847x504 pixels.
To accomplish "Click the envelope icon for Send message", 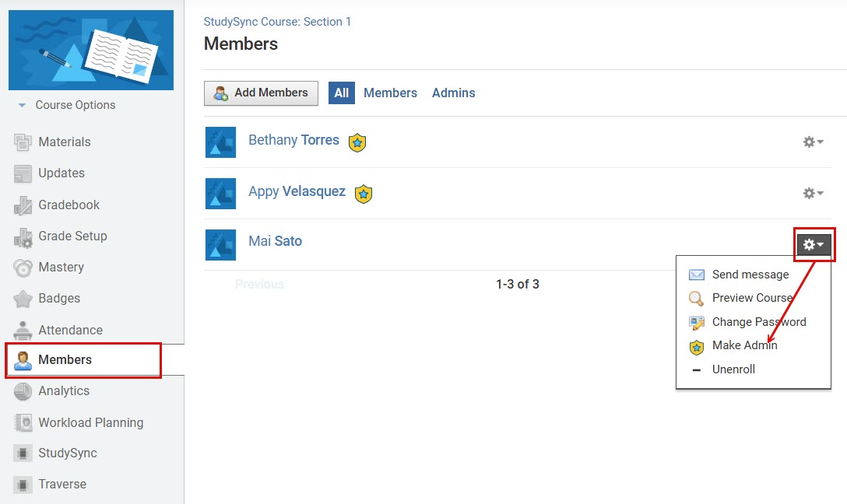I will [x=696, y=275].
